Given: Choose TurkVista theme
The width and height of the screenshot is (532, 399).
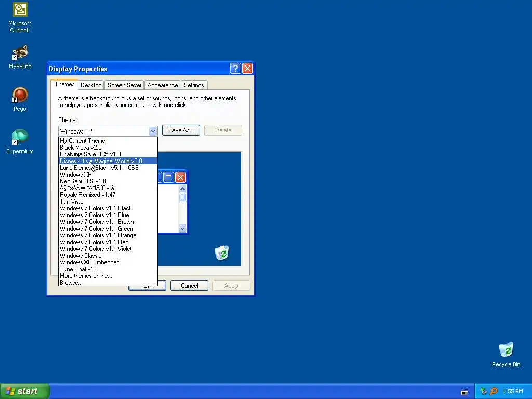Looking at the screenshot, I should point(108,202).
